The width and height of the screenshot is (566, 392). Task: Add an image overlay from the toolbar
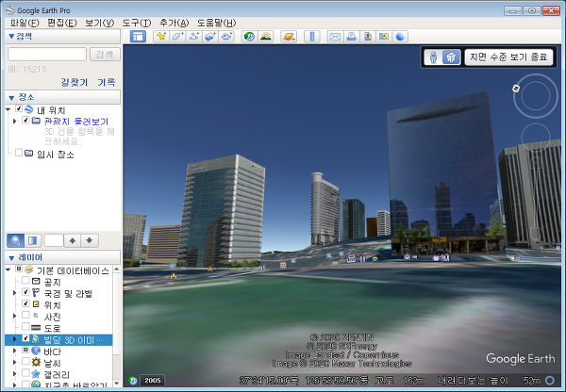coord(210,37)
